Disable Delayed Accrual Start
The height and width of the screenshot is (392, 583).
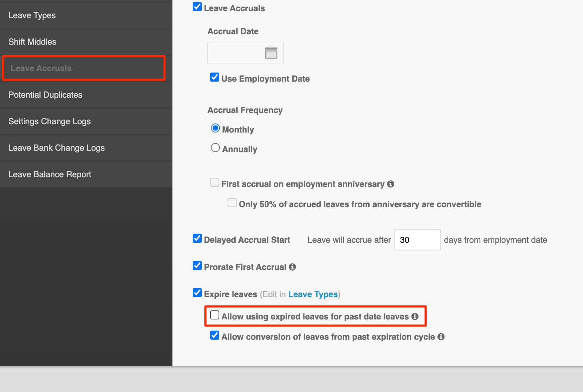(x=197, y=239)
